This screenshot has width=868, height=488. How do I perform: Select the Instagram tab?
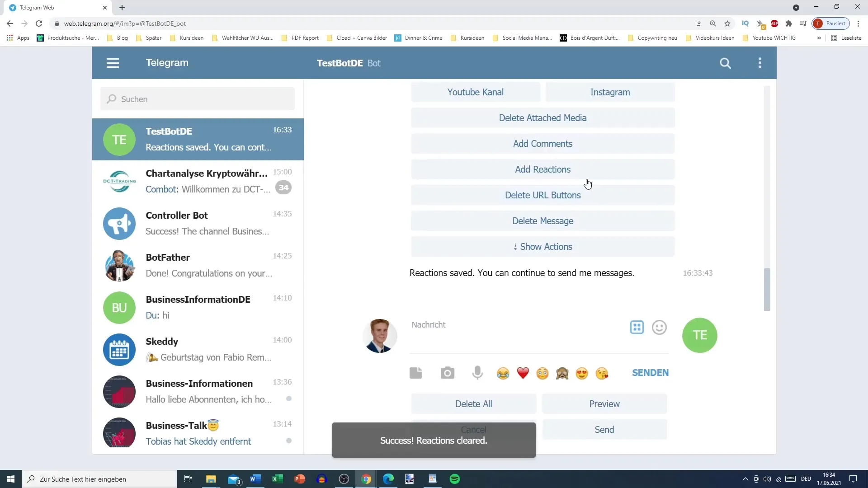point(610,92)
